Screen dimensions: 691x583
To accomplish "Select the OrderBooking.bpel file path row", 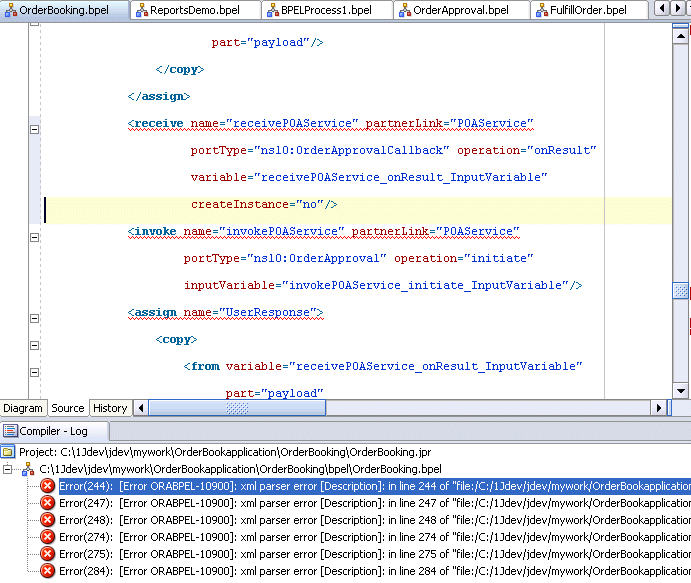I will click(x=240, y=469).
